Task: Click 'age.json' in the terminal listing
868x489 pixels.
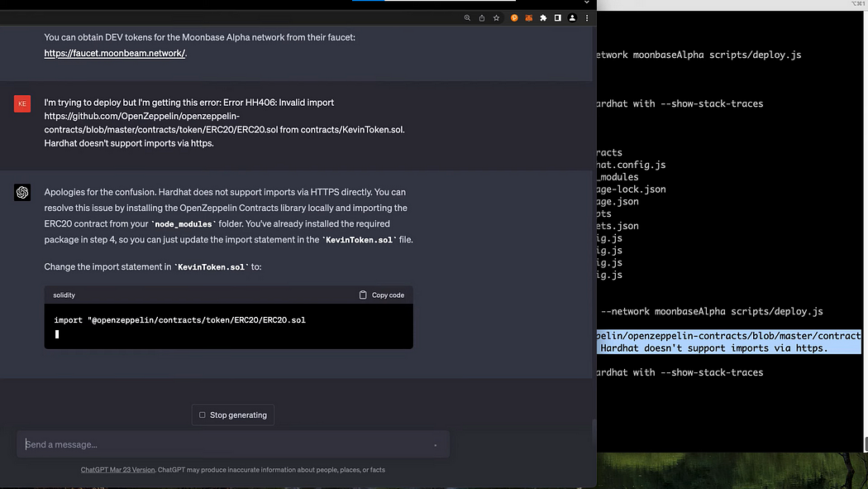Action: [618, 202]
